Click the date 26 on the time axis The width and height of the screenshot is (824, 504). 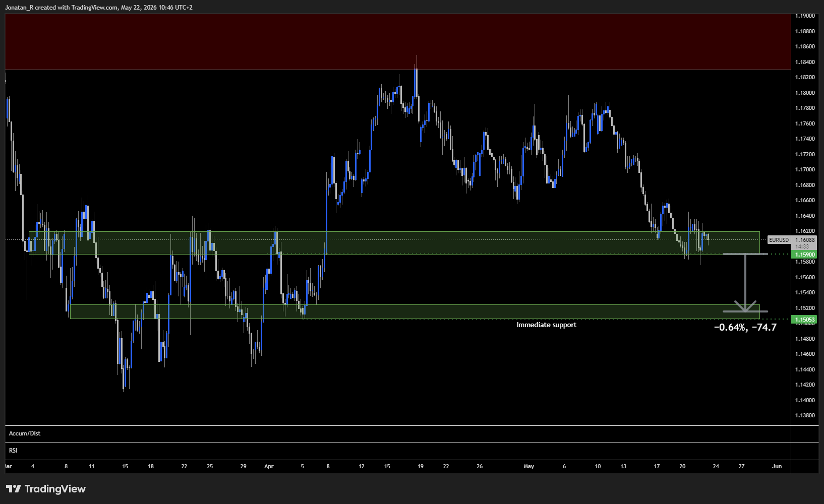pyautogui.click(x=480, y=467)
